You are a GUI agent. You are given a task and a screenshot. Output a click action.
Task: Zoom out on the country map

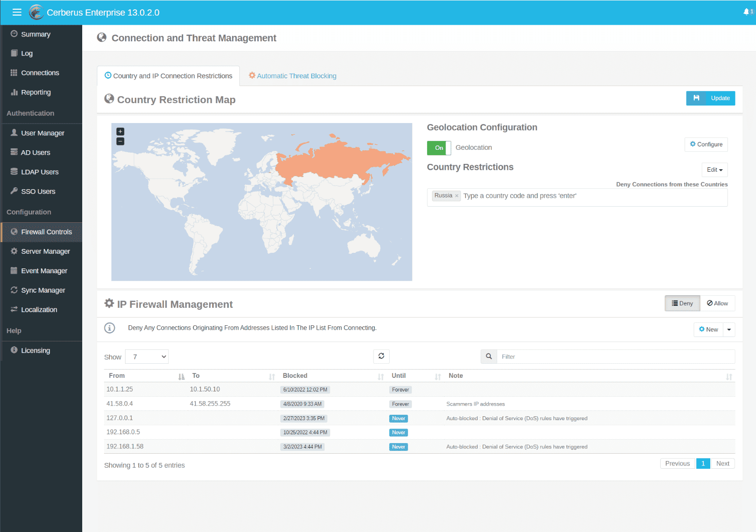point(120,142)
